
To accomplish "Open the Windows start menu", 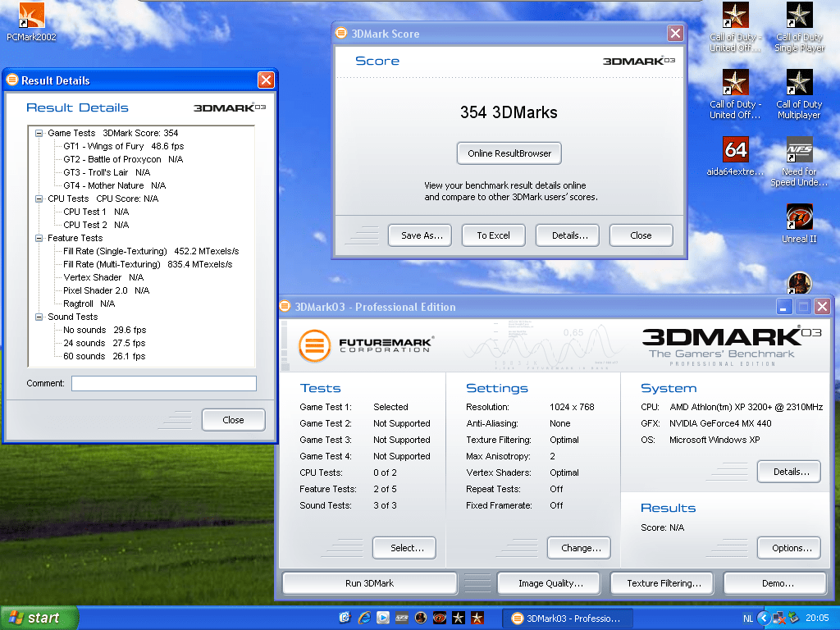I will click(39, 619).
